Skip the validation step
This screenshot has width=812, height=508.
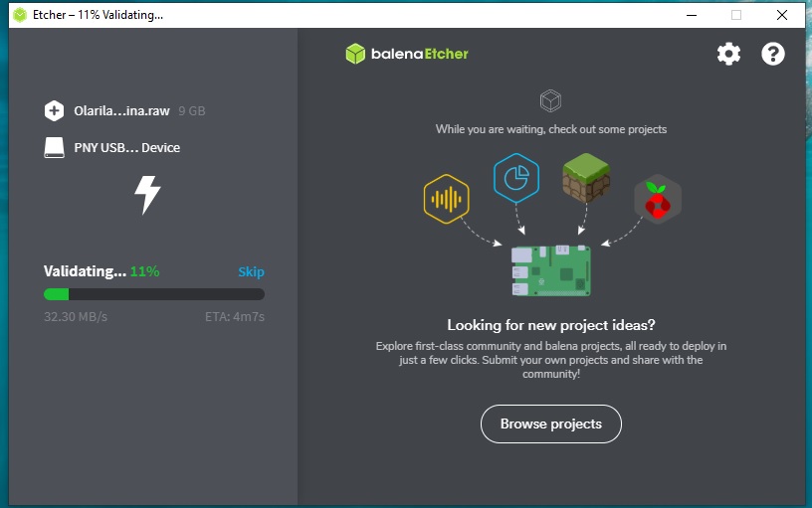click(x=251, y=271)
